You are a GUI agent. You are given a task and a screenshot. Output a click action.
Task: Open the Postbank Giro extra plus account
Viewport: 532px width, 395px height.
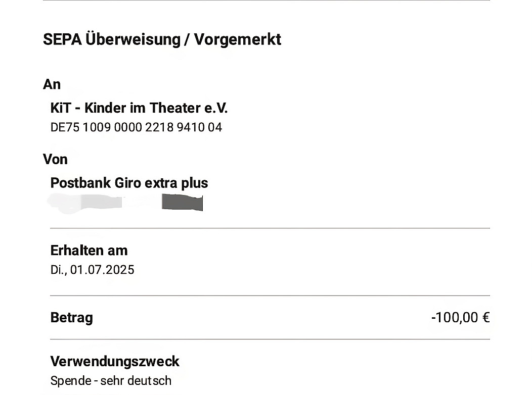[129, 183]
